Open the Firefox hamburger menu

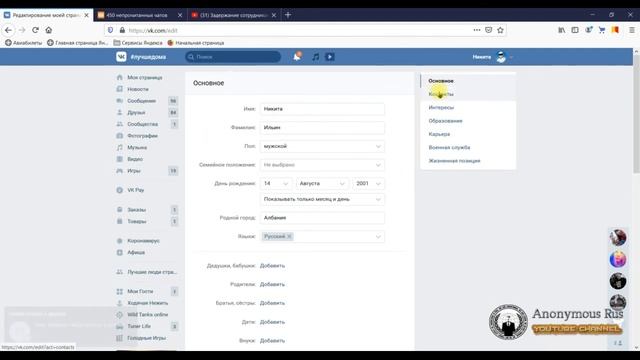pyautogui.click(x=631, y=30)
